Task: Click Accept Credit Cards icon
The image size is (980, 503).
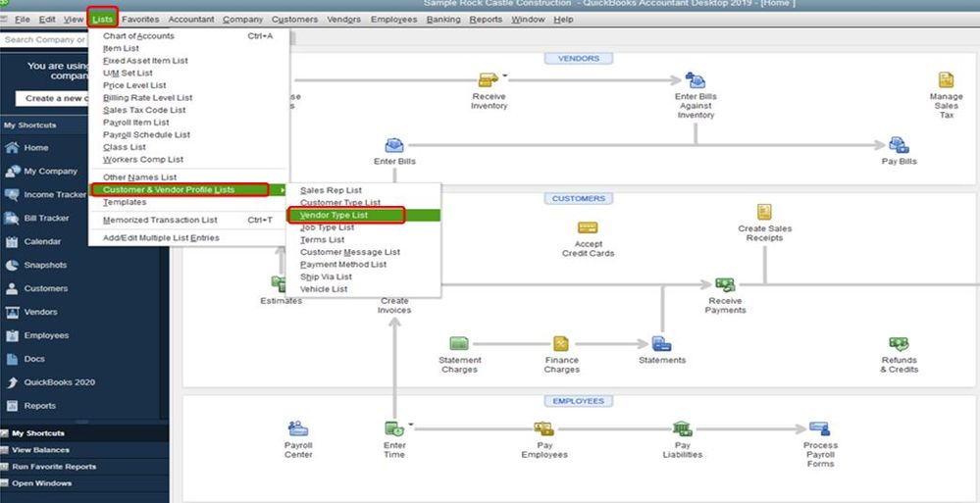Action: click(x=588, y=227)
